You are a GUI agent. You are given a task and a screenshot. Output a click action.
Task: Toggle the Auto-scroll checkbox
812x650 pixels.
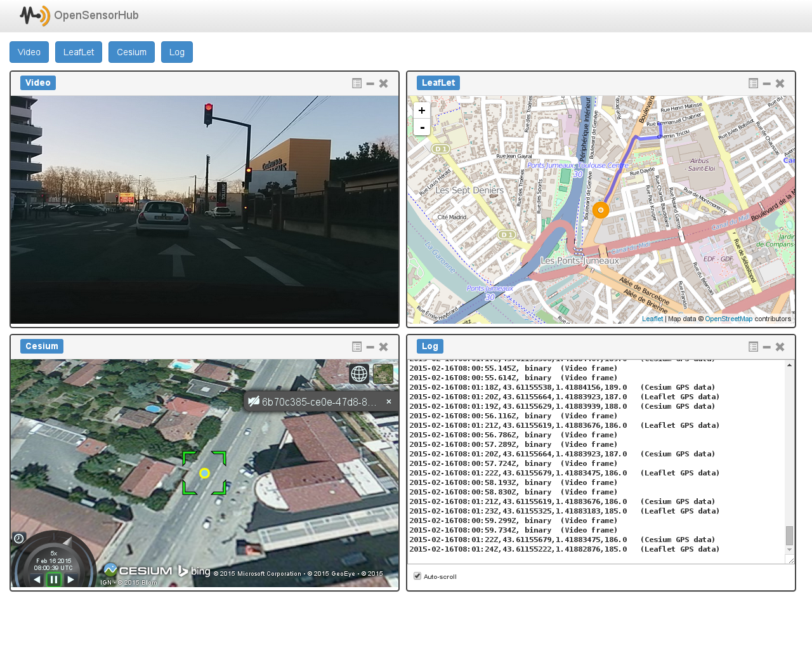[417, 576]
